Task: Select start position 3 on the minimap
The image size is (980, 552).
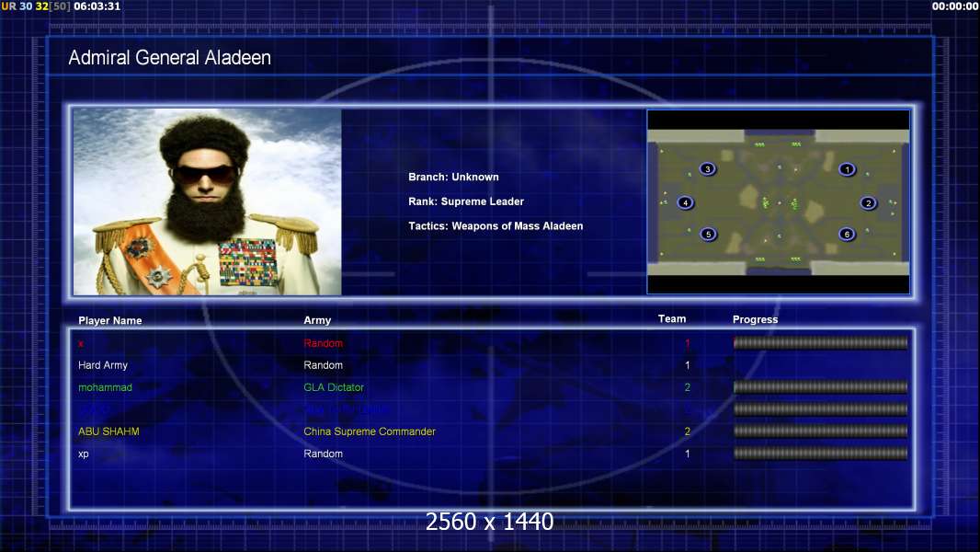Action: [x=708, y=168]
